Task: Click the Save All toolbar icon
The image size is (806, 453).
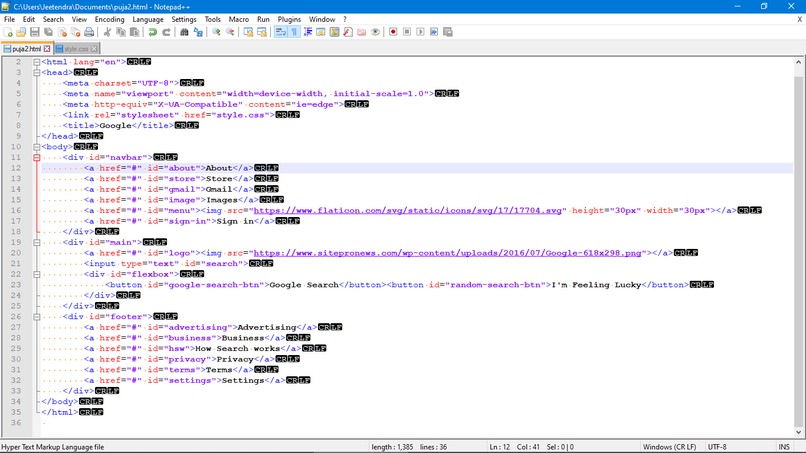Action: point(48,32)
